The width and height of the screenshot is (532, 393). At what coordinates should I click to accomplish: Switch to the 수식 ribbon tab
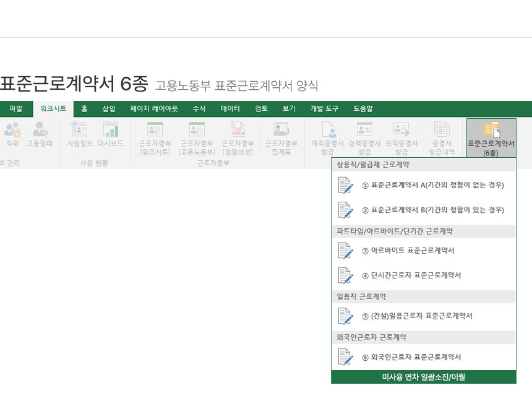tap(199, 108)
